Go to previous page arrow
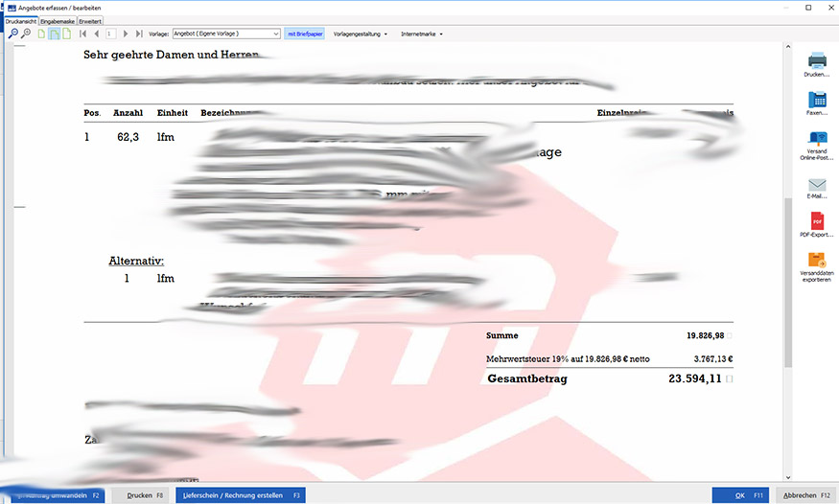Screen dimensions: 839x504 (97, 34)
